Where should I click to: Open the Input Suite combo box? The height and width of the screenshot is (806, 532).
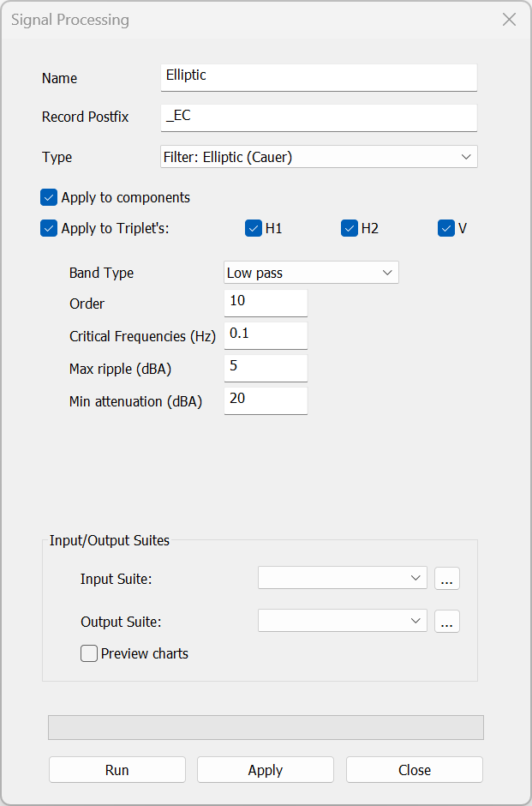point(342,579)
